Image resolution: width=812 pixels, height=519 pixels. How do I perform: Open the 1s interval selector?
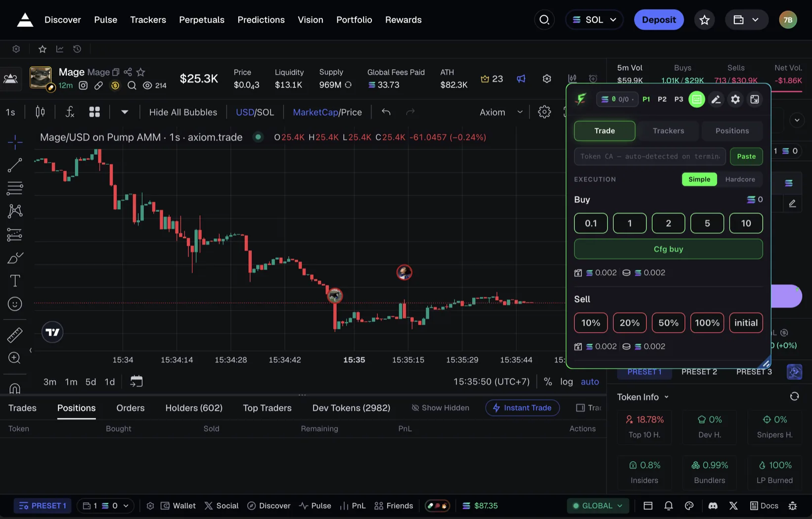coord(10,112)
